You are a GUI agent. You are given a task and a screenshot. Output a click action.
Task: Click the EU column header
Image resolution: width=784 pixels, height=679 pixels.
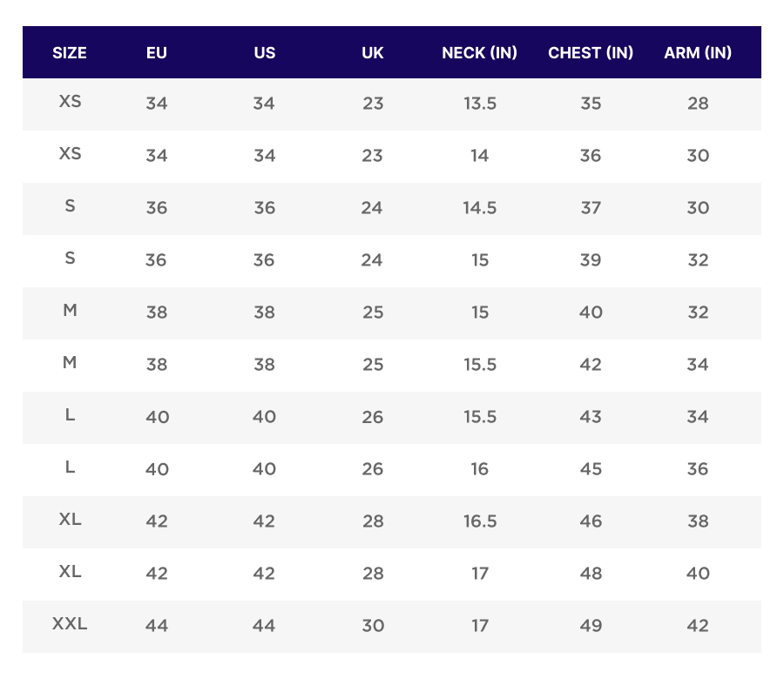click(157, 52)
